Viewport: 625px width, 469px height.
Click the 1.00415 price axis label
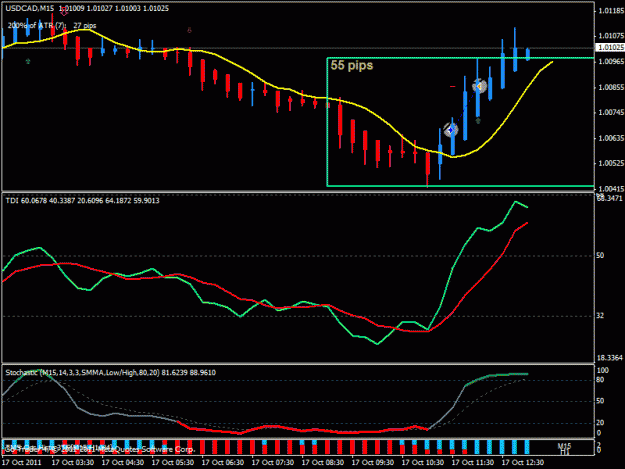click(611, 189)
